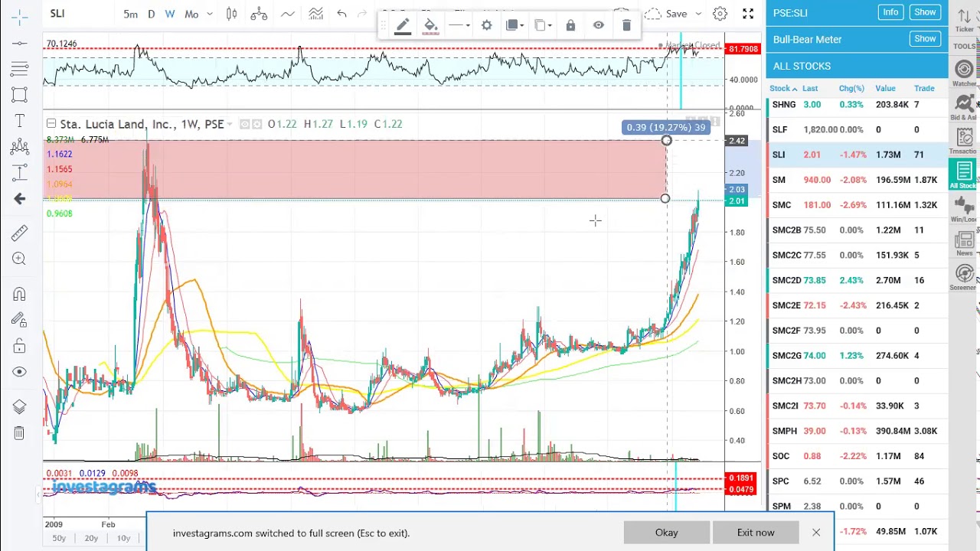
Task: Toggle magnet mode
Action: pyautogui.click(x=20, y=295)
